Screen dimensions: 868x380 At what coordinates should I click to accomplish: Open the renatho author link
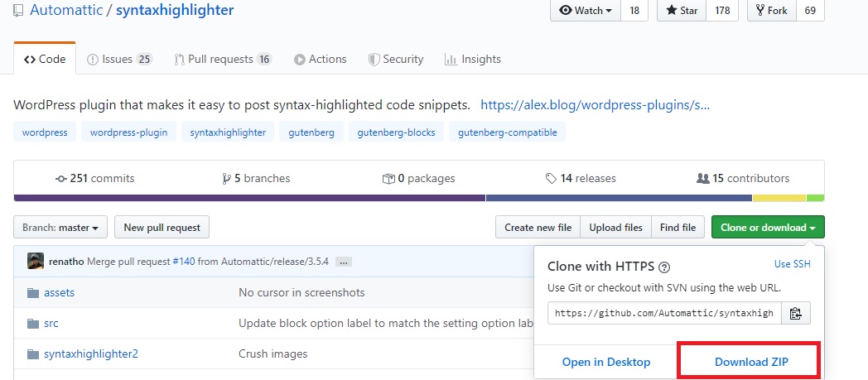(x=66, y=262)
